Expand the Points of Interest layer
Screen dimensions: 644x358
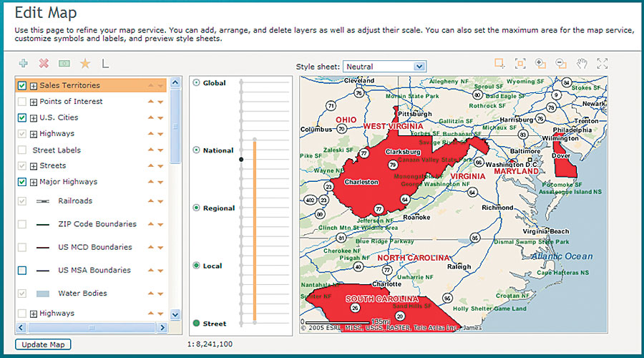(34, 102)
